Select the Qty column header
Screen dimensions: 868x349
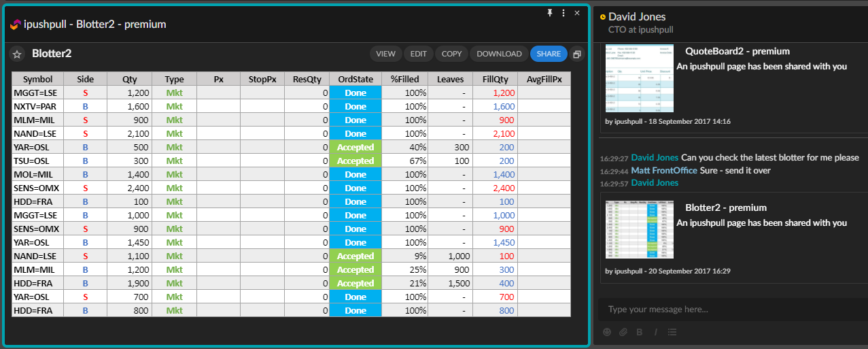pyautogui.click(x=130, y=79)
